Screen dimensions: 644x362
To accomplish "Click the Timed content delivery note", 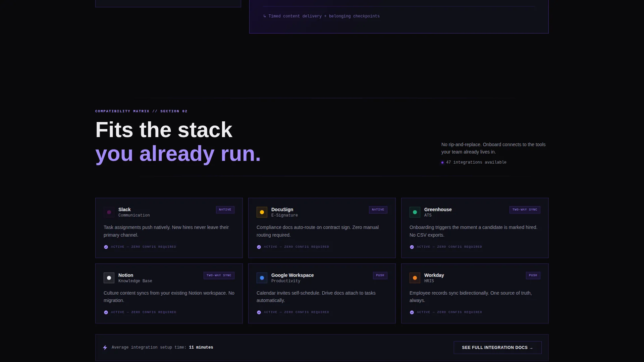I will [x=321, y=16].
